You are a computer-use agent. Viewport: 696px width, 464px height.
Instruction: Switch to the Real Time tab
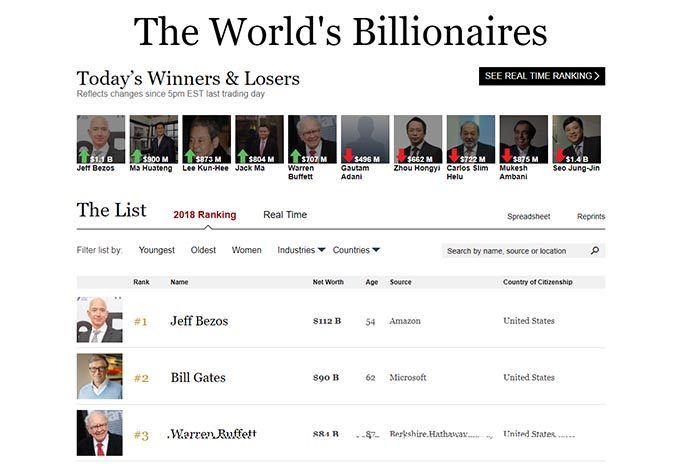[x=285, y=215]
